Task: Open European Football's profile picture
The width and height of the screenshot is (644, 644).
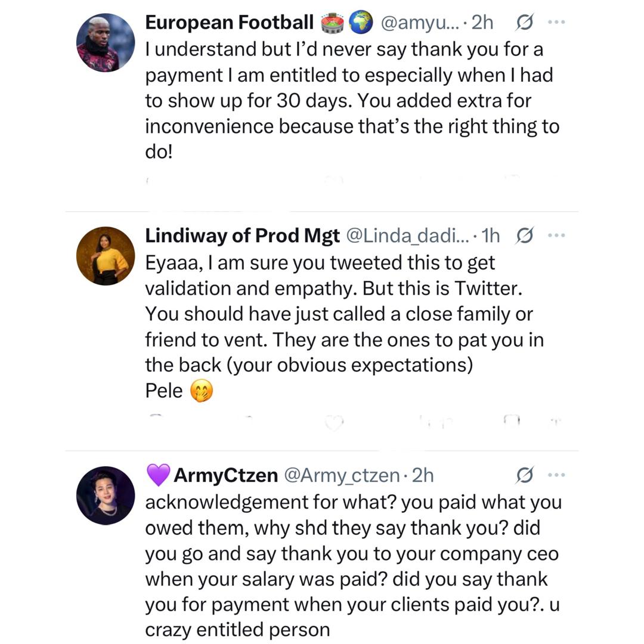Action: [x=106, y=43]
